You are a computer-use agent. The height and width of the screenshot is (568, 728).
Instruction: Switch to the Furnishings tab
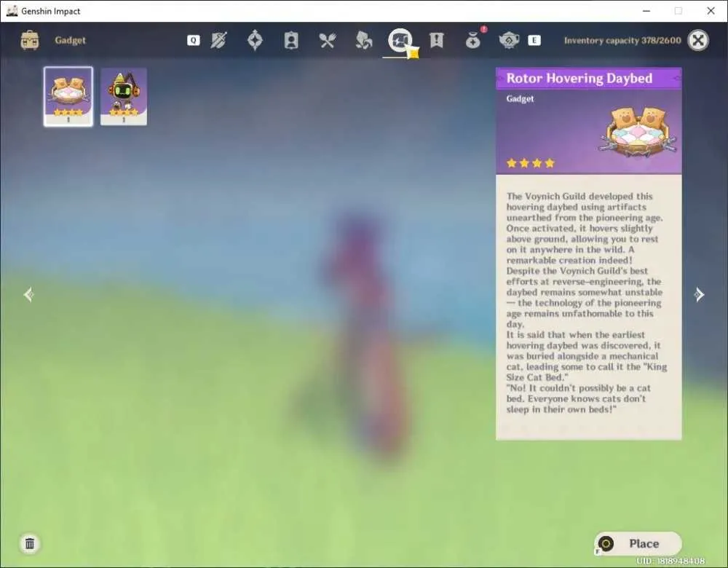(x=509, y=40)
